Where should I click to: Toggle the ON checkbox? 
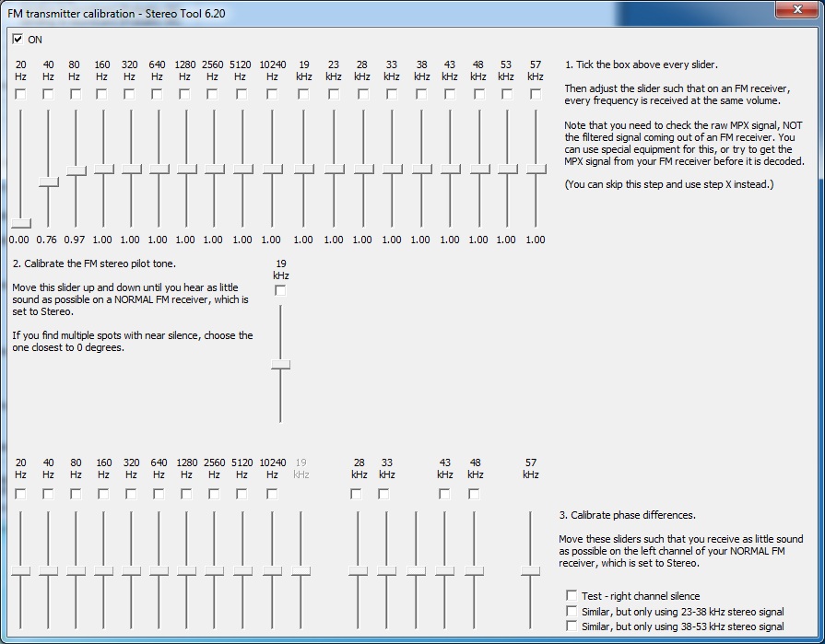(x=18, y=39)
